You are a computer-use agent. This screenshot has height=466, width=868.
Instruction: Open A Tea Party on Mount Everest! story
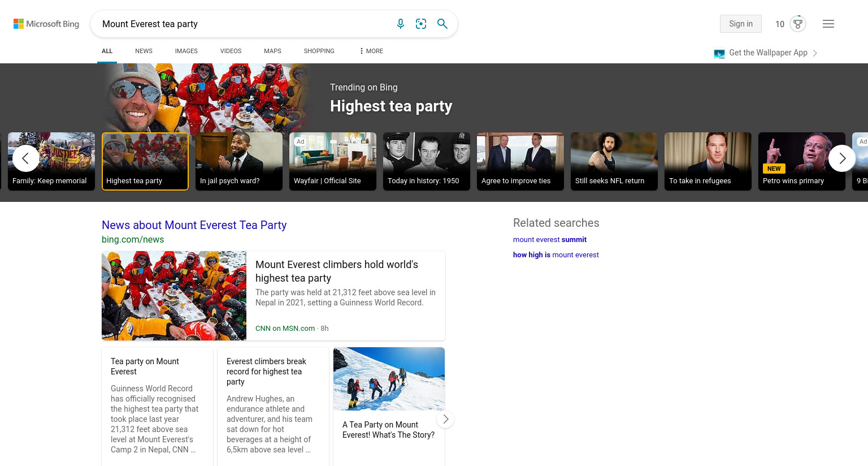pyautogui.click(x=388, y=430)
